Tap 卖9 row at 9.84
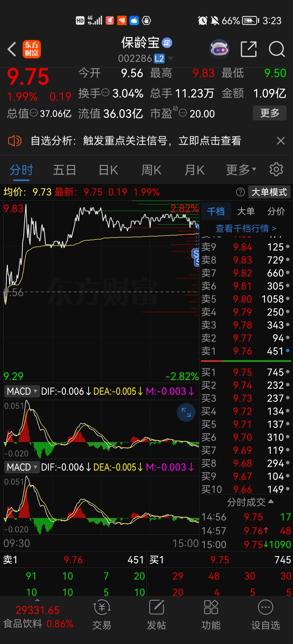The image size is (293, 644). 246,247
